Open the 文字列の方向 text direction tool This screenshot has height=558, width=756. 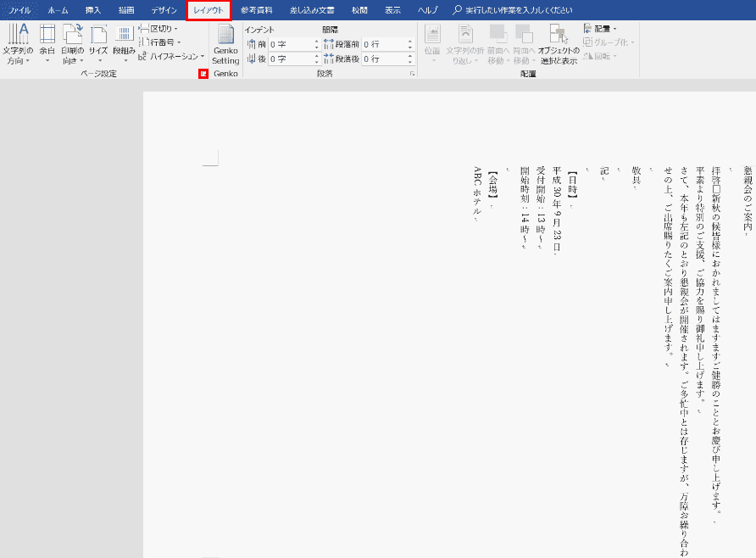[x=17, y=44]
